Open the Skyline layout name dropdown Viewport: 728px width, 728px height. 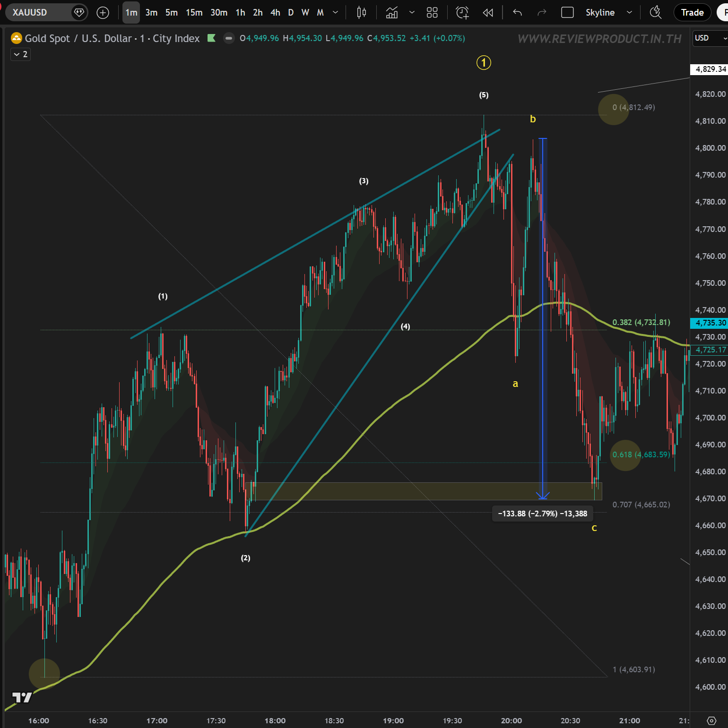pos(629,13)
